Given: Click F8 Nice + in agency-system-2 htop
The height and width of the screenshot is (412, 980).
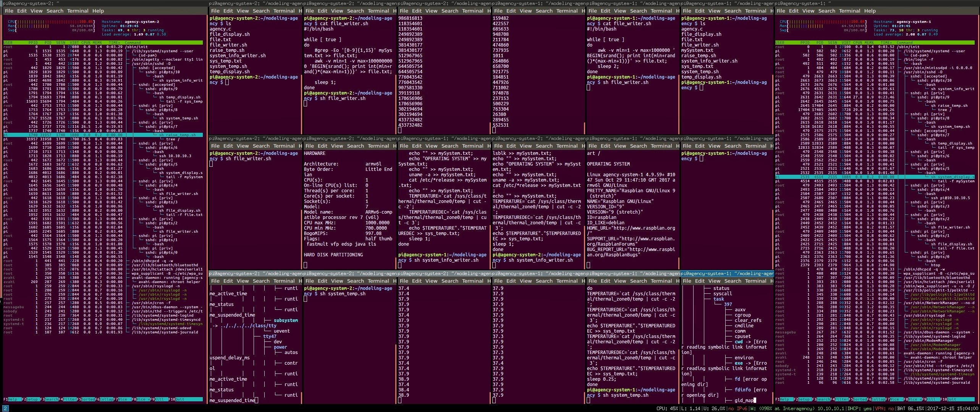Looking at the screenshot, I should click(141, 399).
